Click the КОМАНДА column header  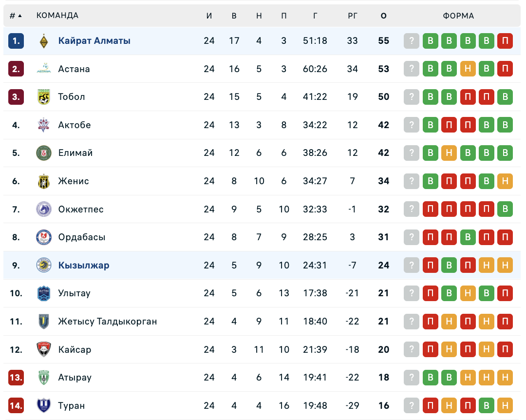[57, 16]
